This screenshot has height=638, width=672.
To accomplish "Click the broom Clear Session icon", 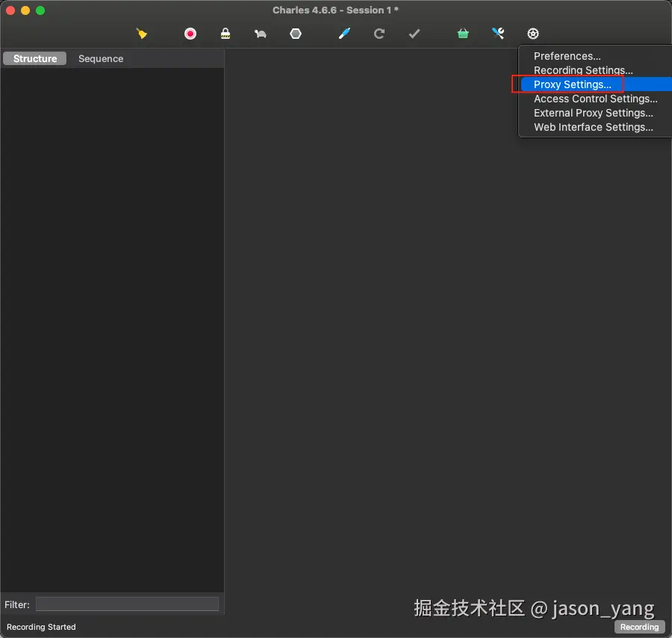I will (x=142, y=34).
